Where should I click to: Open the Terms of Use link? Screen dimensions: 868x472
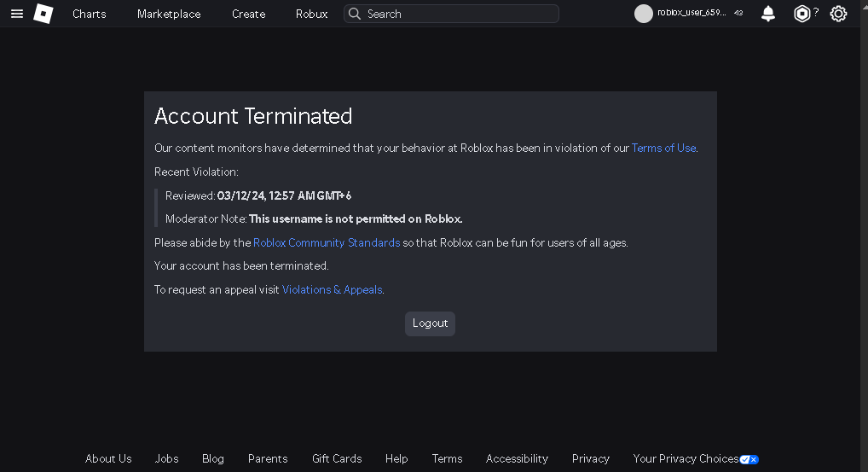tap(663, 148)
